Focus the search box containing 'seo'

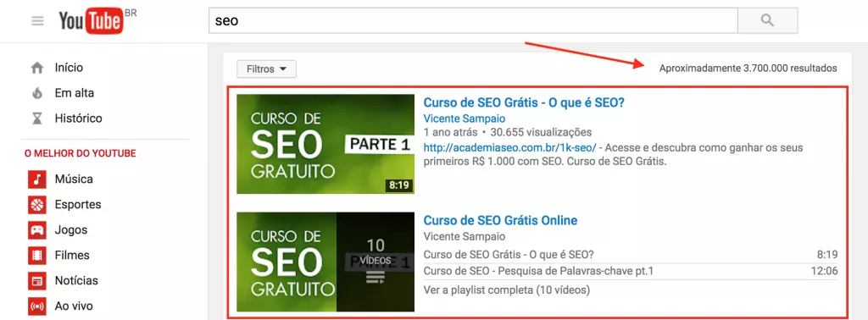(x=473, y=20)
